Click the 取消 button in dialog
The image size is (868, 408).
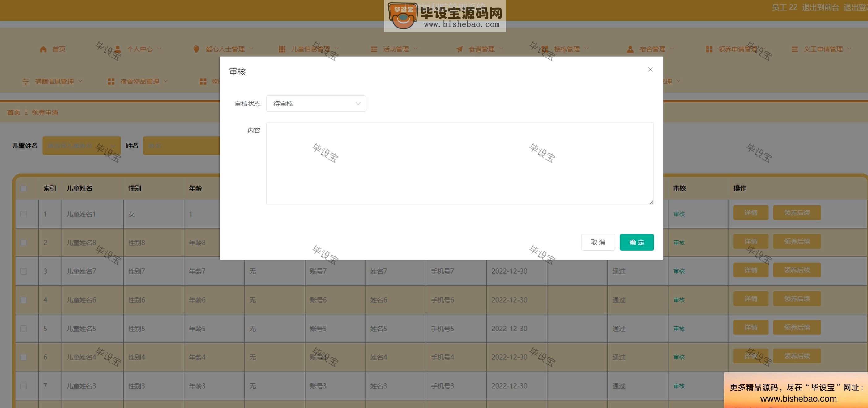pyautogui.click(x=598, y=243)
